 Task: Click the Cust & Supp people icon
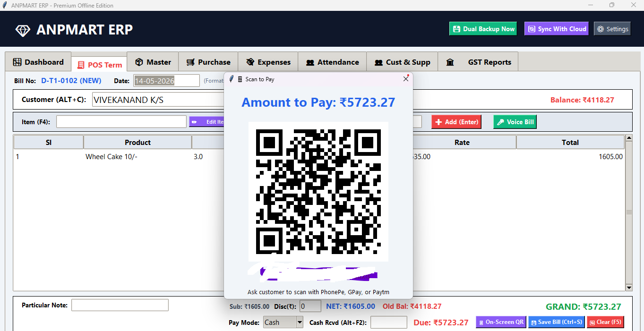coord(378,62)
